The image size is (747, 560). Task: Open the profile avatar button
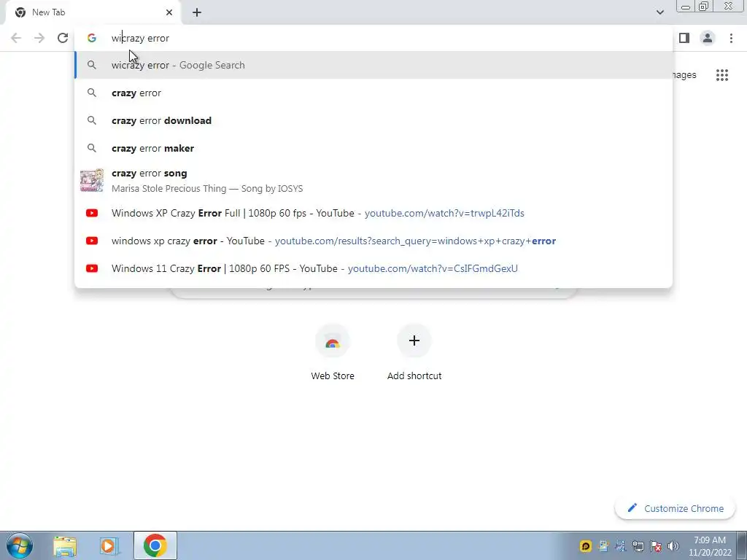tap(708, 38)
